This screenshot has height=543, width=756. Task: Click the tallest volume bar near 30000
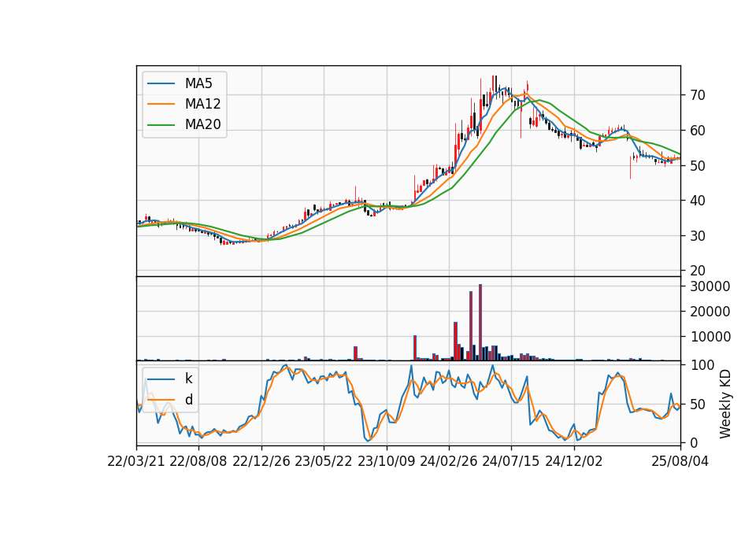[480, 323]
